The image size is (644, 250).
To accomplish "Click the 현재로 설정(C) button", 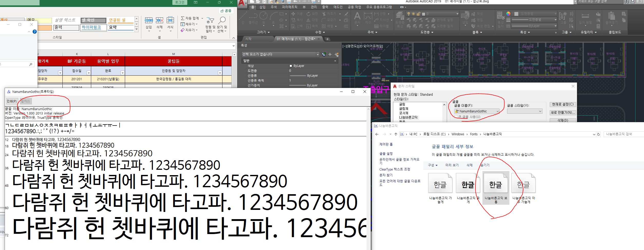I will point(563,104).
